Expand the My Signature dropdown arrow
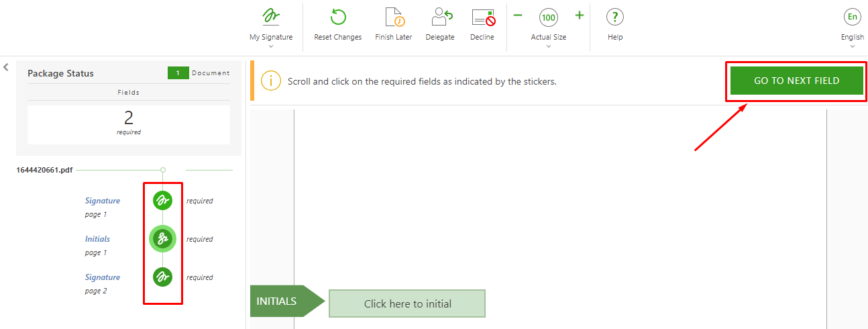The width and height of the screenshot is (868, 329). (x=271, y=46)
